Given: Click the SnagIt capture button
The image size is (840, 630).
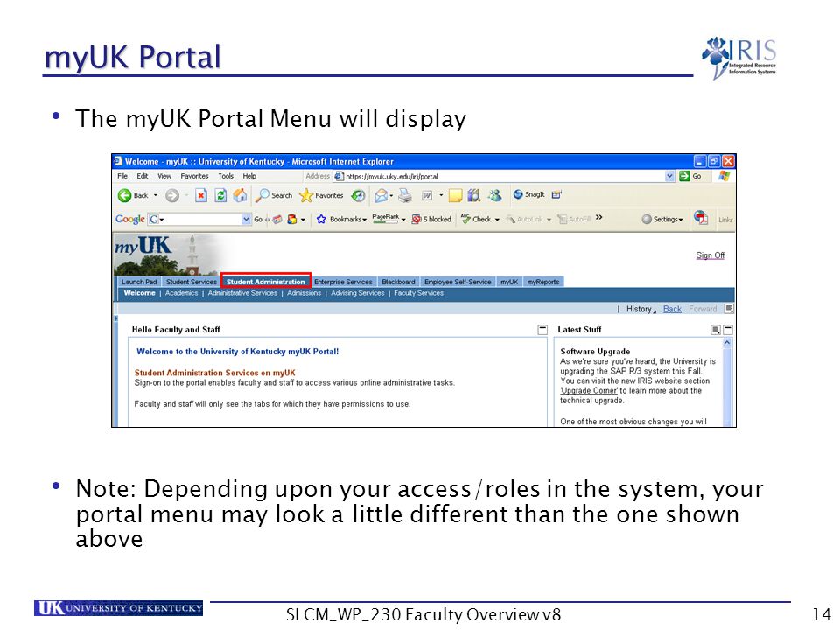Looking at the screenshot, I should click(528, 194).
